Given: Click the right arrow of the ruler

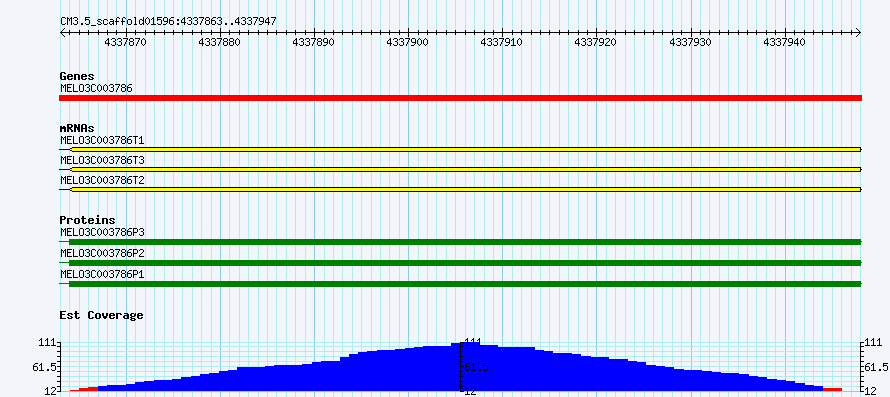Looking at the screenshot, I should 858,33.
